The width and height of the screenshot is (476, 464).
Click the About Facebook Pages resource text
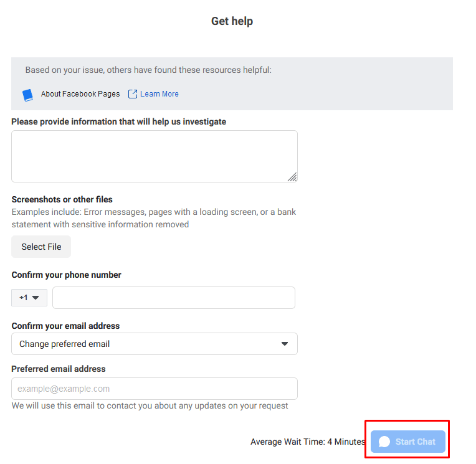[x=80, y=94]
